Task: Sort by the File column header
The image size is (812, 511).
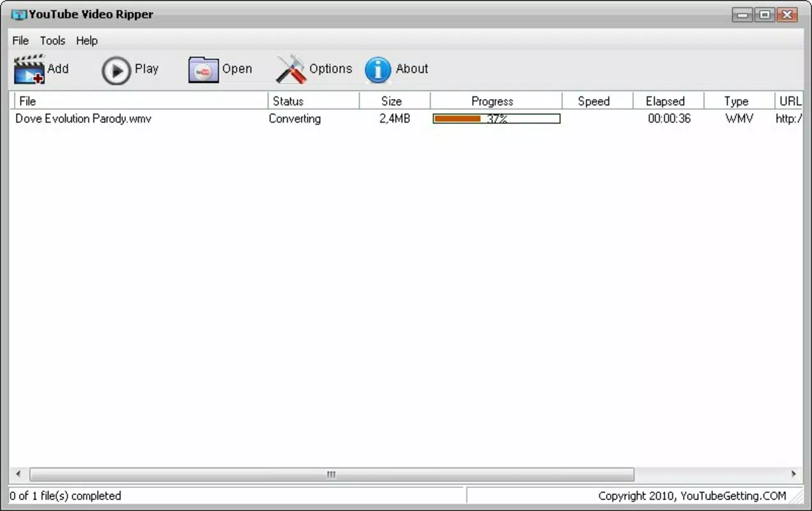Action: click(x=141, y=101)
